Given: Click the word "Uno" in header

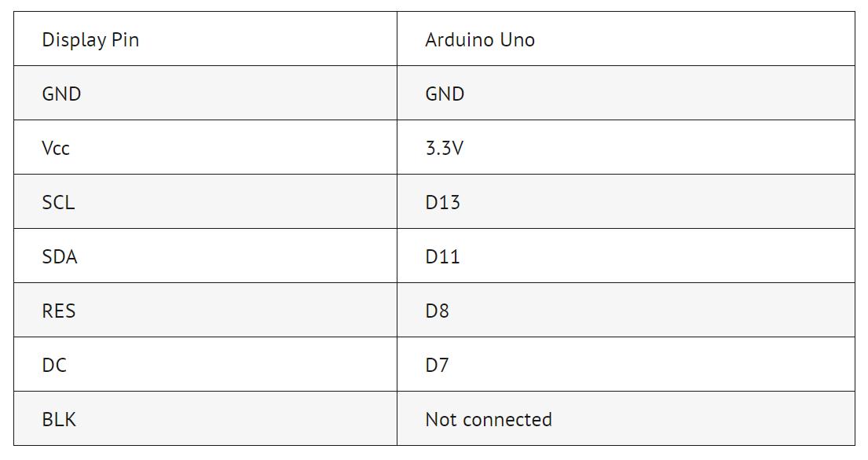Looking at the screenshot, I should 518,40.
